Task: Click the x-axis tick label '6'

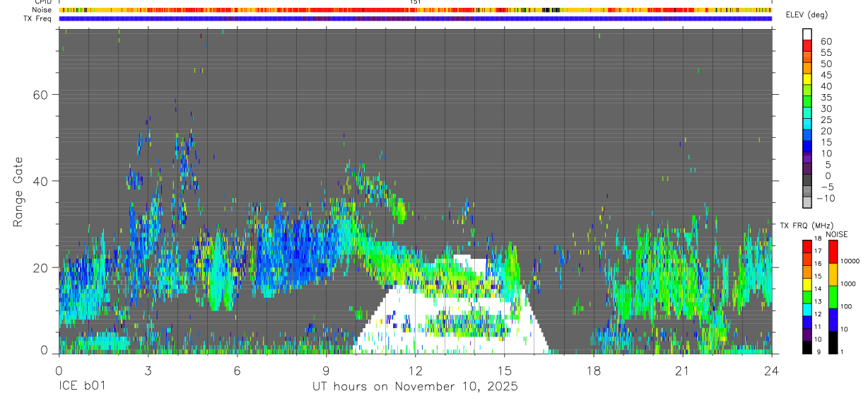Action: [x=237, y=371]
